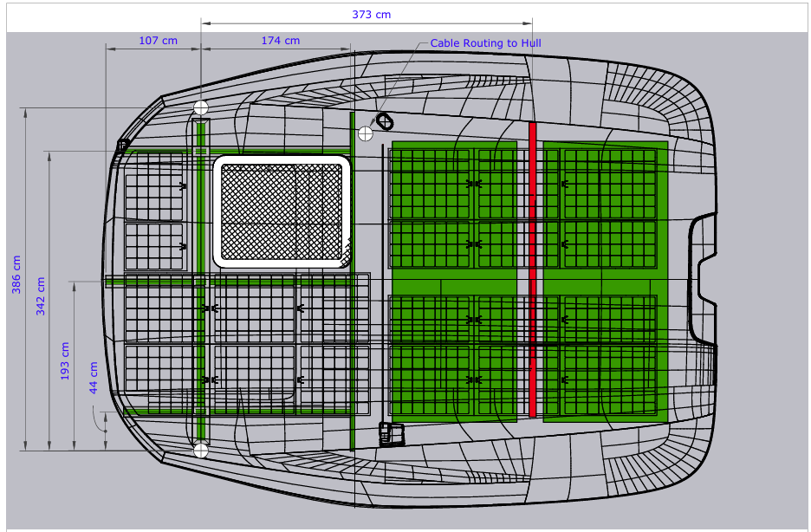Click the red vertical bar between green panels

(532, 269)
